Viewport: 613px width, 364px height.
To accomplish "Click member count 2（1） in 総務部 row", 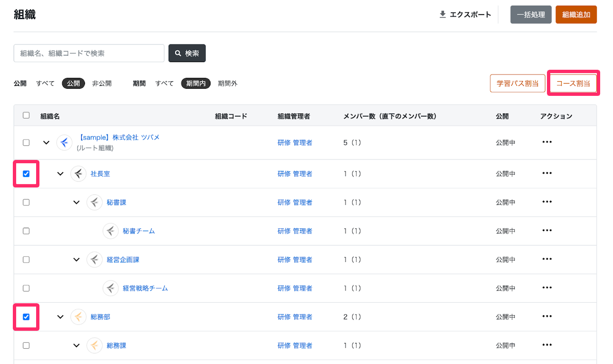I will 352,317.
